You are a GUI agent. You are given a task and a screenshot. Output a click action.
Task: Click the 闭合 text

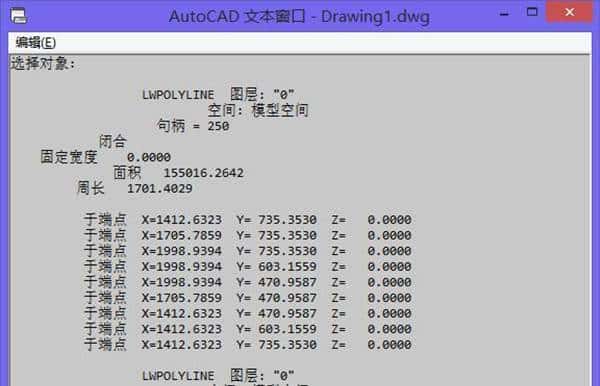[112, 142]
